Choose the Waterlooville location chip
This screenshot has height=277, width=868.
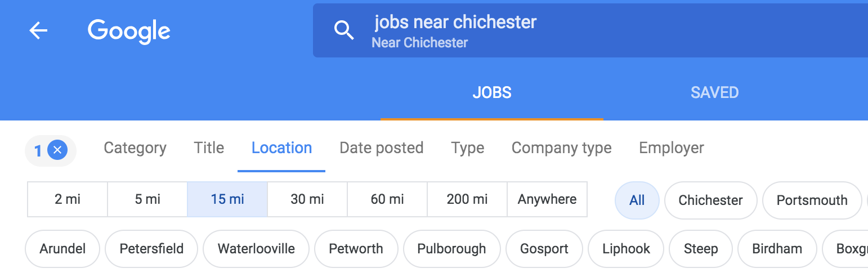[x=256, y=249]
